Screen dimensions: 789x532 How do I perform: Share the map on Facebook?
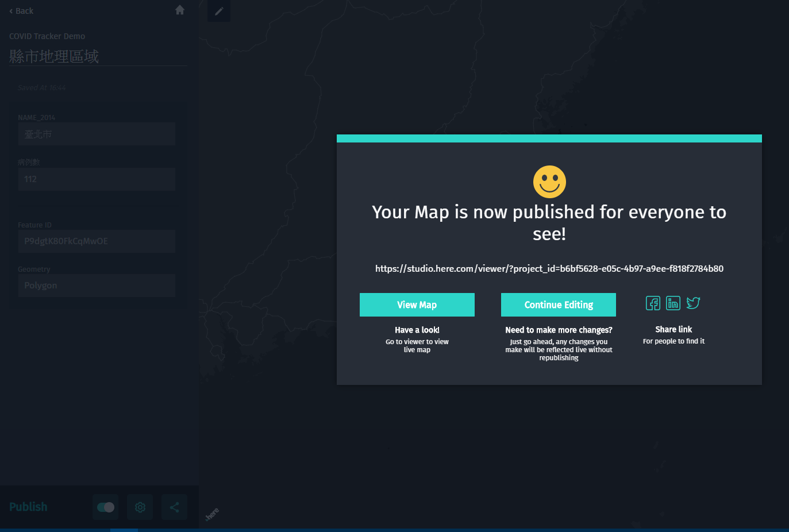[x=653, y=303]
